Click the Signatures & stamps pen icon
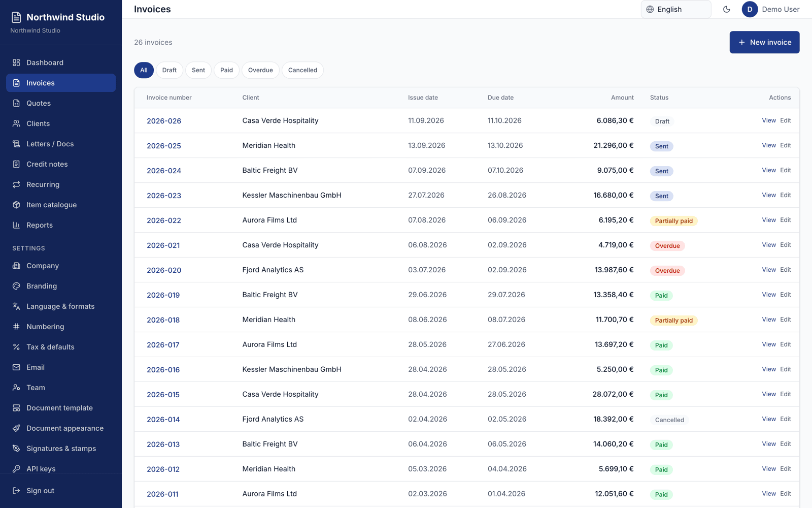 click(16, 449)
